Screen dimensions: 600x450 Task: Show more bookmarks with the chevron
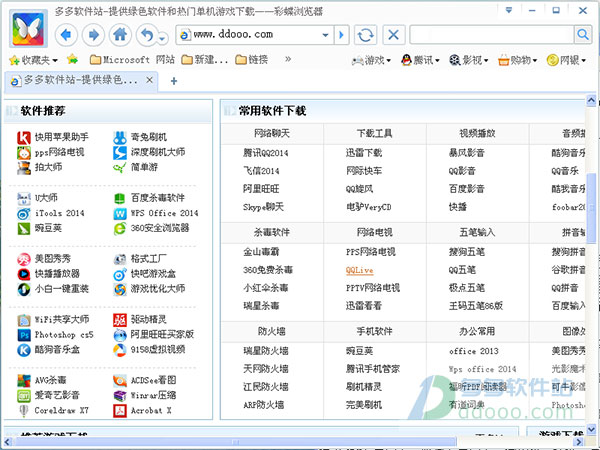click(x=288, y=59)
